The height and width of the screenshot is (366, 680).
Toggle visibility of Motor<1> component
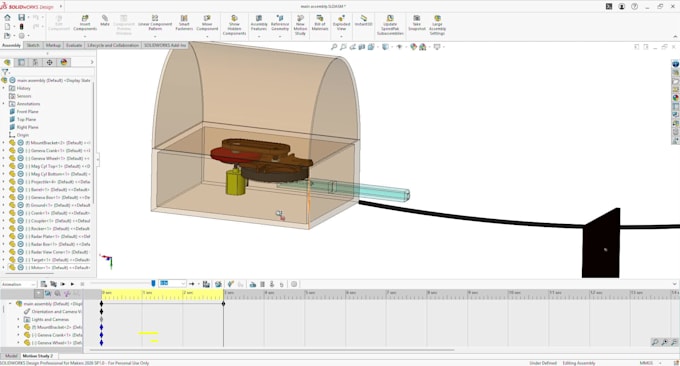click(20, 268)
